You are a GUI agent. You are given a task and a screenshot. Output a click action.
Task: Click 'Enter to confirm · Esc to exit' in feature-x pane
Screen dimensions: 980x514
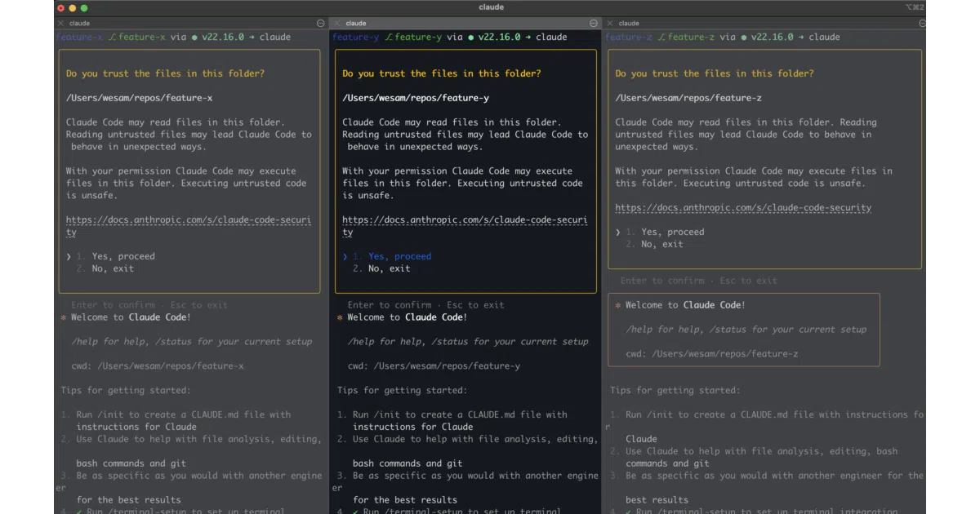pos(149,305)
